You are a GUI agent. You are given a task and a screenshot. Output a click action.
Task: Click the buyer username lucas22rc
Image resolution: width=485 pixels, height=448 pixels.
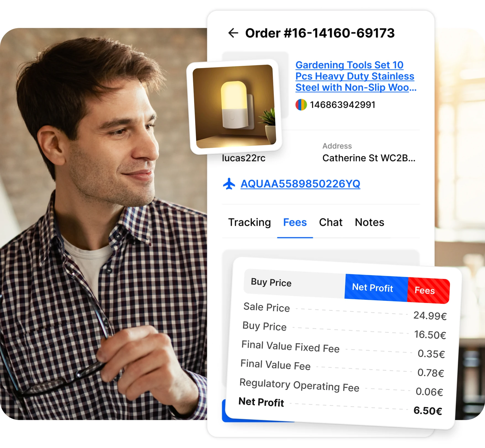[243, 158]
